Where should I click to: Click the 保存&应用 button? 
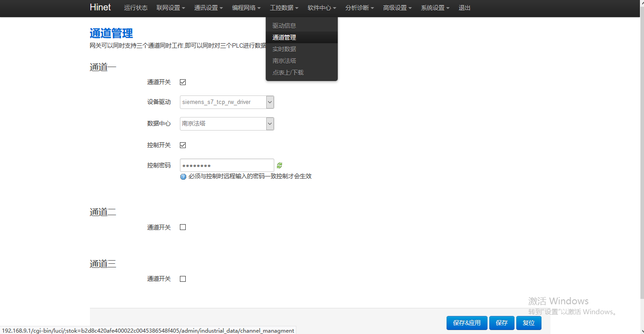[466, 323]
